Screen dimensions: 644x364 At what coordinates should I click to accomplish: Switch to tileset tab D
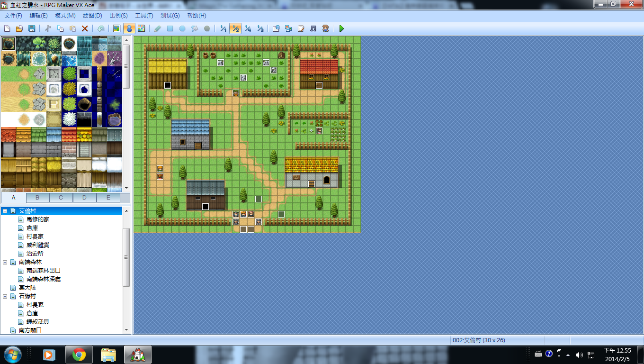tap(85, 198)
